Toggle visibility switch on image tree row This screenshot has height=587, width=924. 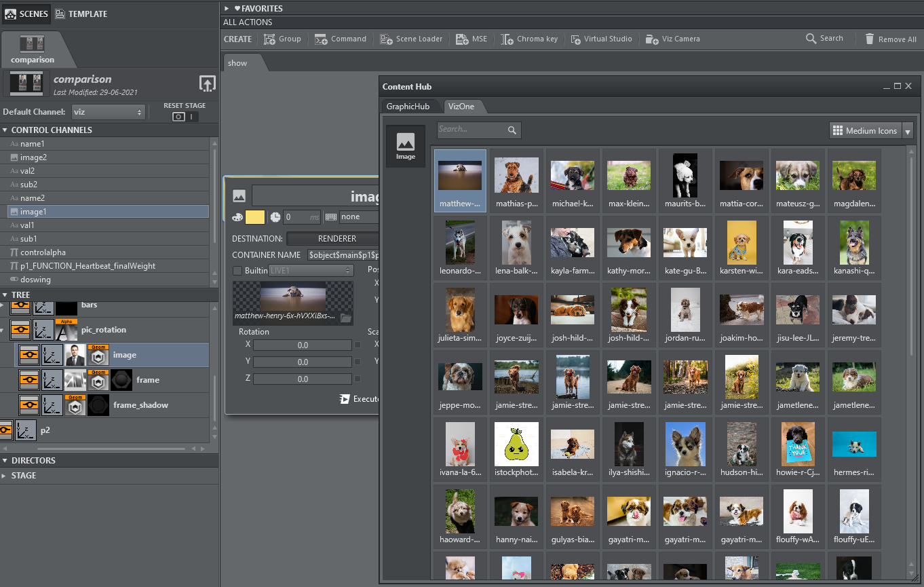(28, 355)
